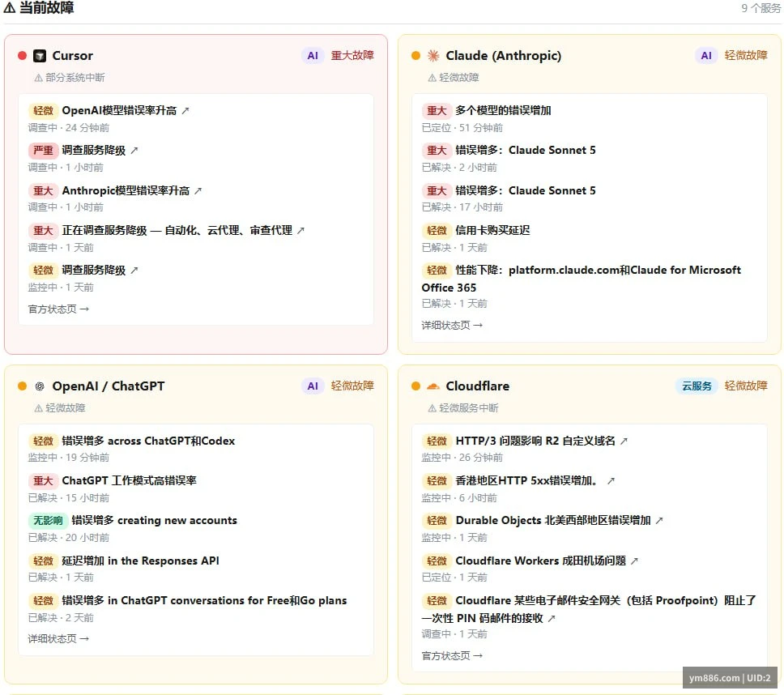Click the Claude (Anthropic) starburst logo
The width and height of the screenshot is (784, 695).
coord(433,56)
